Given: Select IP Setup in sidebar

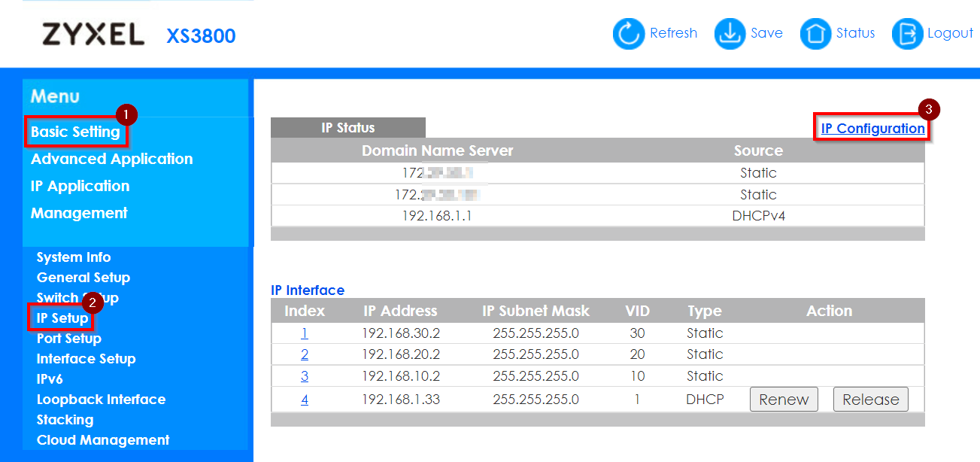Looking at the screenshot, I should tap(62, 318).
